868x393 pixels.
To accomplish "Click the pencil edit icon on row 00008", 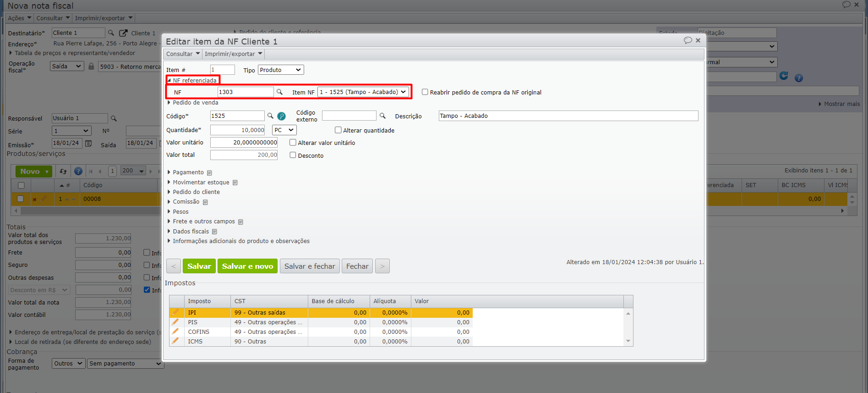I will coord(43,199).
